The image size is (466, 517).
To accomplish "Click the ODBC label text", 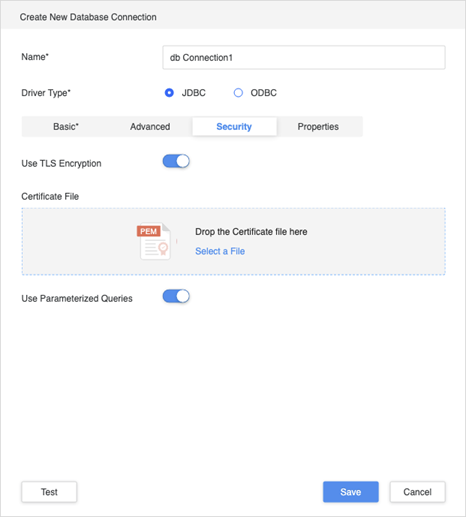I will [264, 93].
